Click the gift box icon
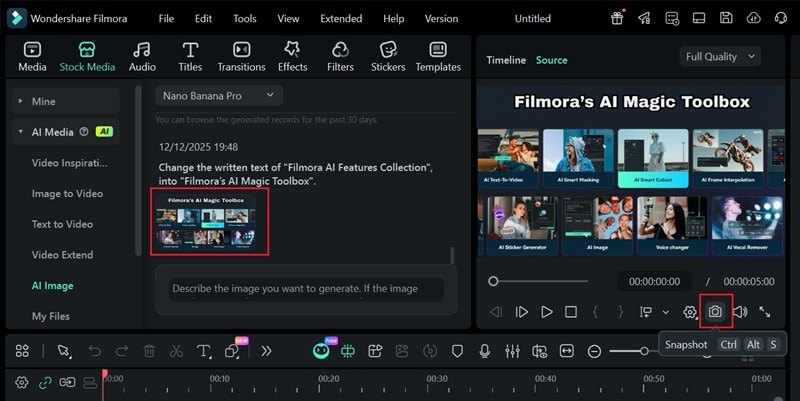Viewport: 800px width, 401px height. point(617,18)
